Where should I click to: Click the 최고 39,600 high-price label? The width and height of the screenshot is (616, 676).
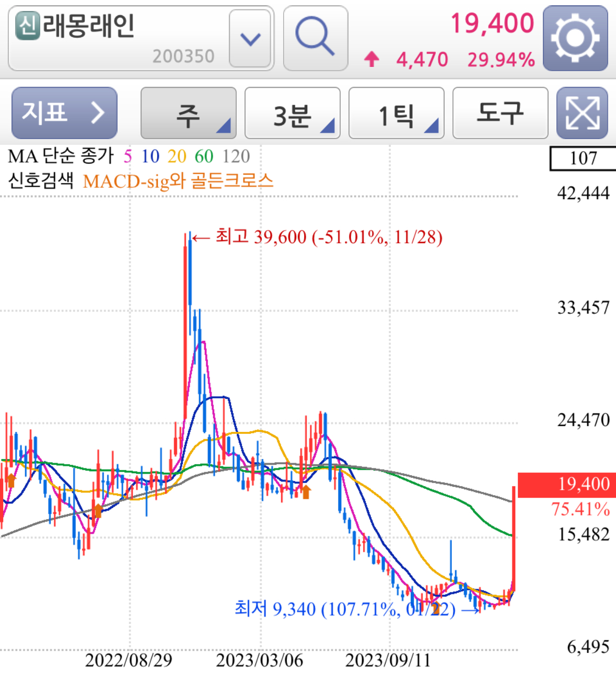pyautogui.click(x=329, y=237)
